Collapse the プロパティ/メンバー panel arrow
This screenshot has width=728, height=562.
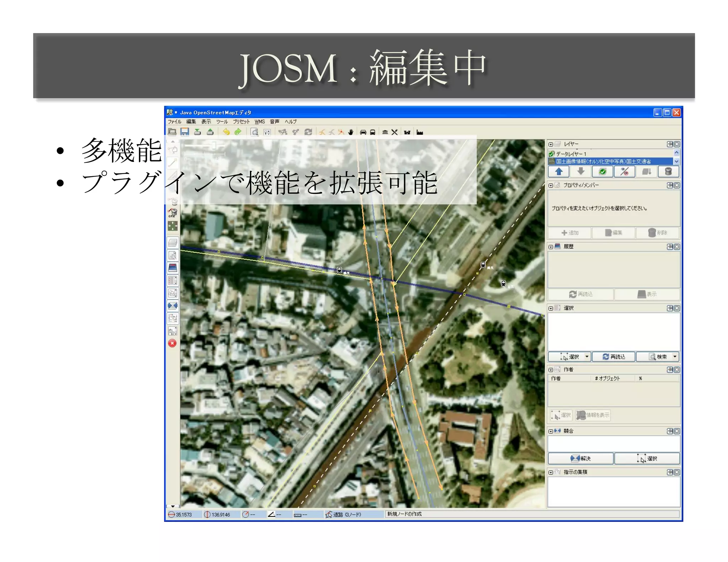(551, 185)
